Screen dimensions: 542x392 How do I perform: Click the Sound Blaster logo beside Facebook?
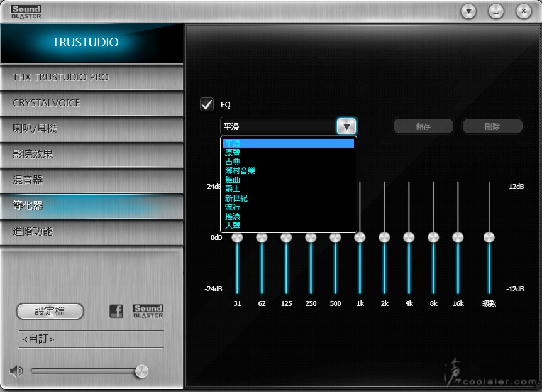click(148, 311)
